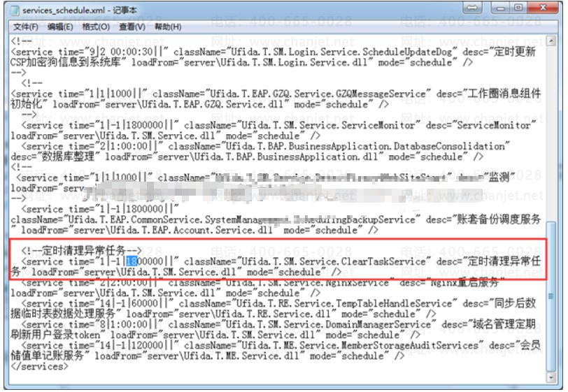Click the double-arrow button in title bar
The width and height of the screenshot is (568, 392).
472,8
